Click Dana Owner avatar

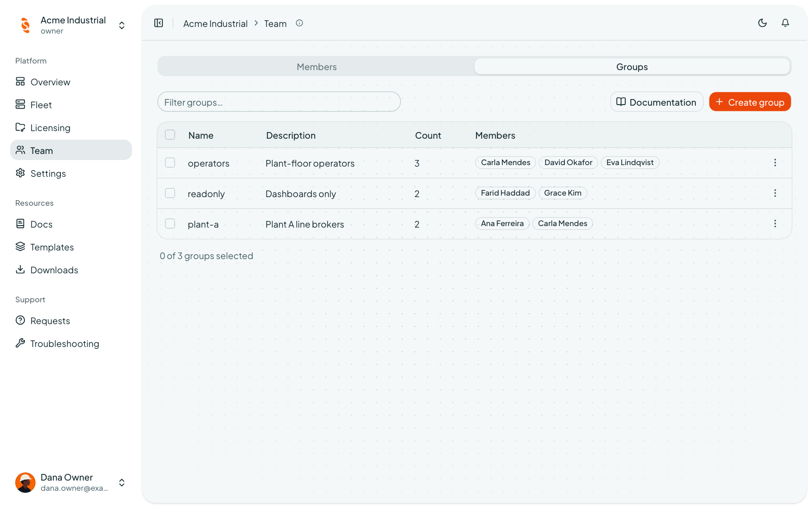tap(25, 483)
